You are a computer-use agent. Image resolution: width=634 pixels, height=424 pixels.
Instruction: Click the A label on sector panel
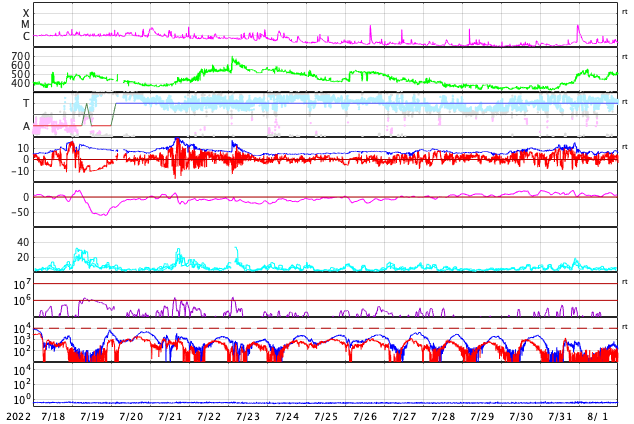pos(26,126)
